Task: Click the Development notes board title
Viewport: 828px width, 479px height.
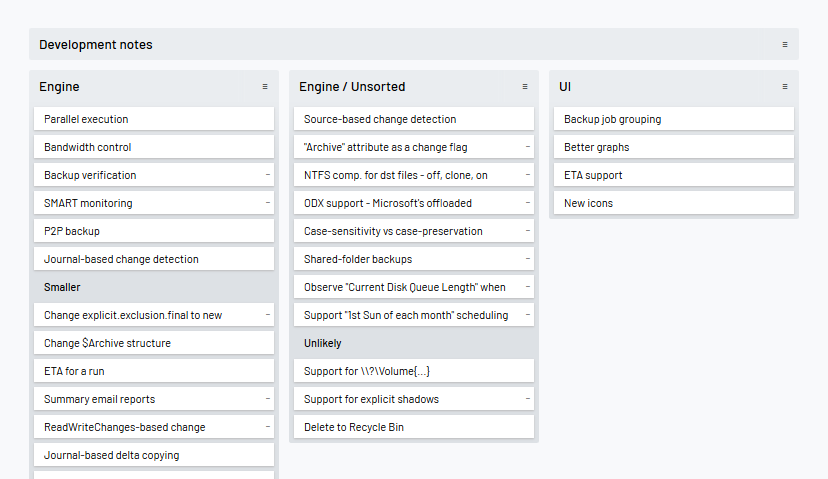Action: [x=96, y=45]
